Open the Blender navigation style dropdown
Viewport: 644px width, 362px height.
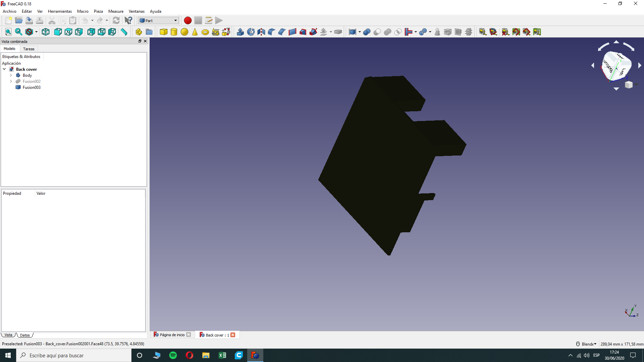pos(589,344)
